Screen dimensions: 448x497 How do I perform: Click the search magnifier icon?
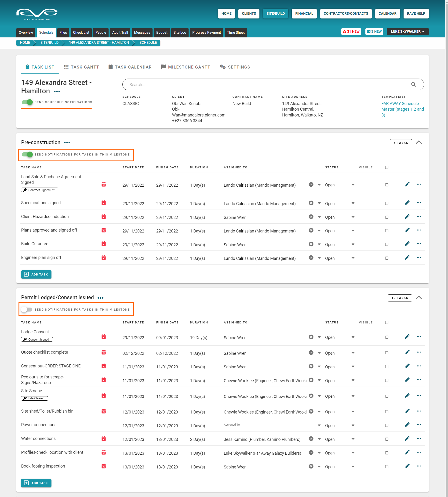click(x=413, y=85)
